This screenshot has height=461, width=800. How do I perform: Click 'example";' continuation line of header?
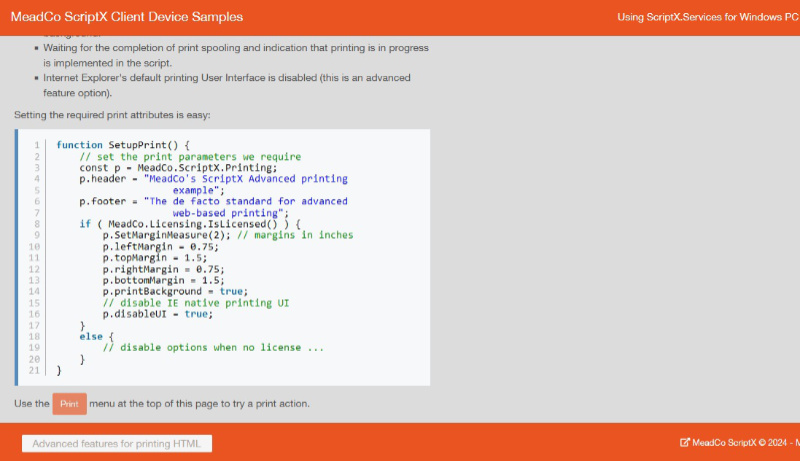point(198,190)
